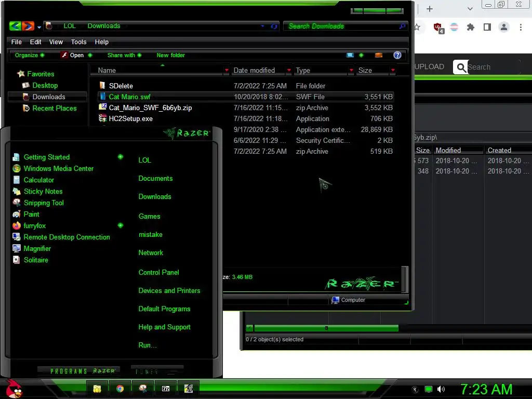Expand the Open-with dropdown arrow
The image size is (532, 399).
(x=90, y=55)
